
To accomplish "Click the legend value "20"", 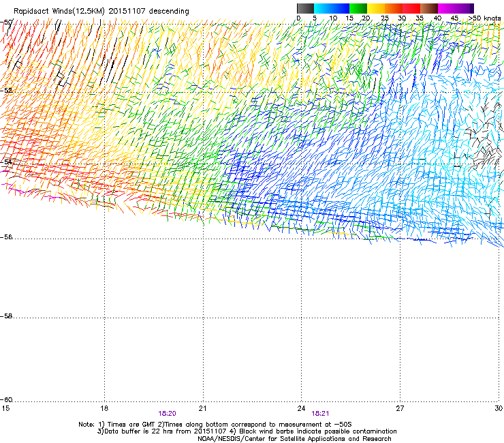I will click(x=366, y=18).
